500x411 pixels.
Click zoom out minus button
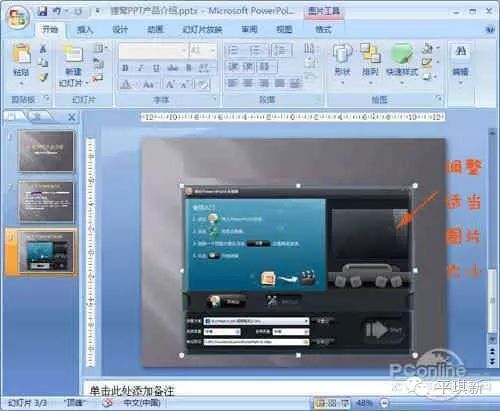pyautogui.click(x=385, y=404)
